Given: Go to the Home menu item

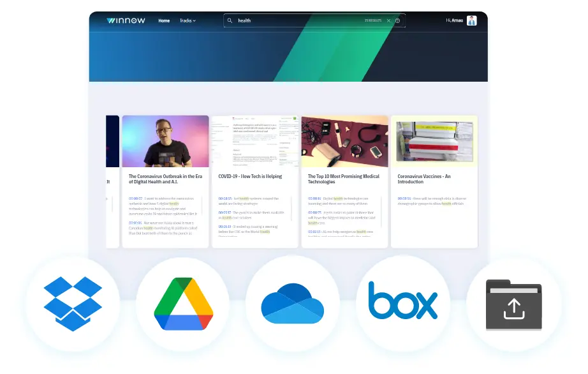Looking at the screenshot, I should (x=164, y=20).
